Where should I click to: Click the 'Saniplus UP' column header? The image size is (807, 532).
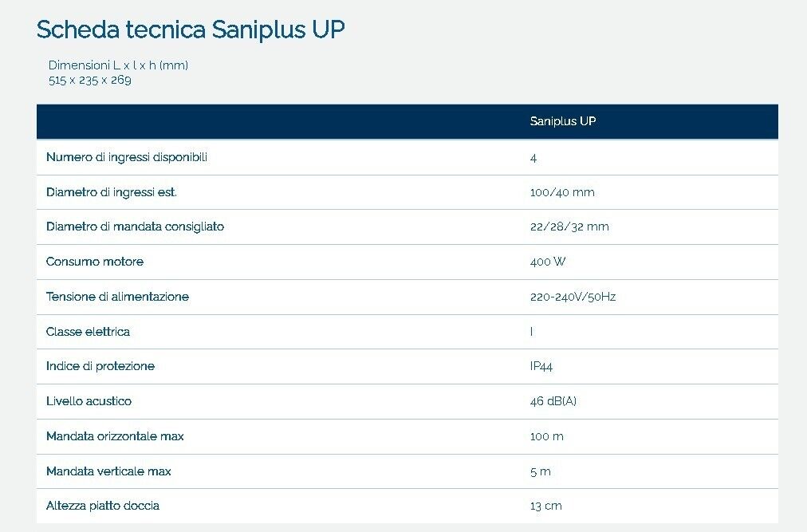point(563,121)
